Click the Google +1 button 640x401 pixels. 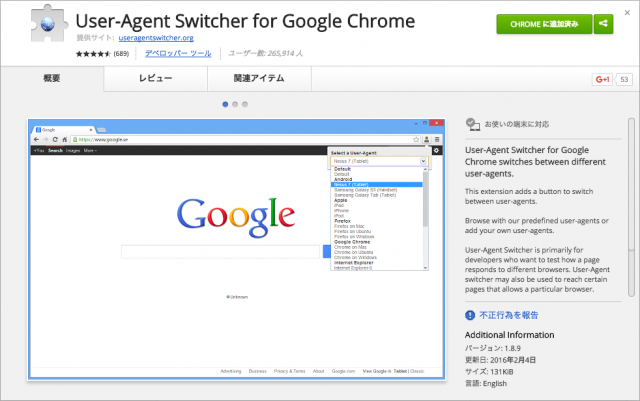[x=602, y=78]
